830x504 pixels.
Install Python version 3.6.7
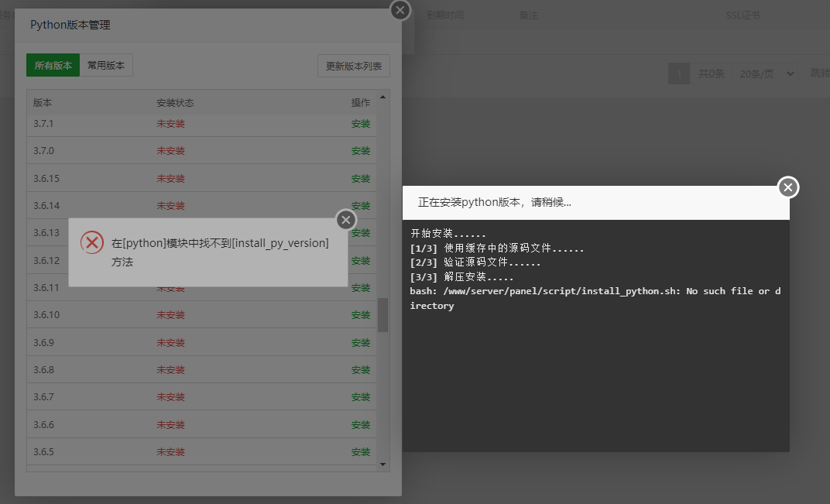click(361, 397)
